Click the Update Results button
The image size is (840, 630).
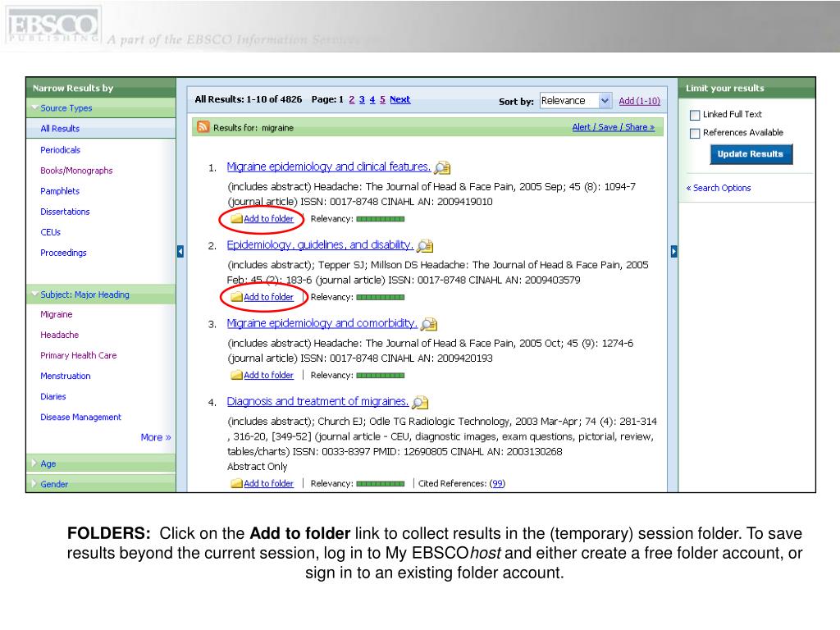tap(751, 154)
